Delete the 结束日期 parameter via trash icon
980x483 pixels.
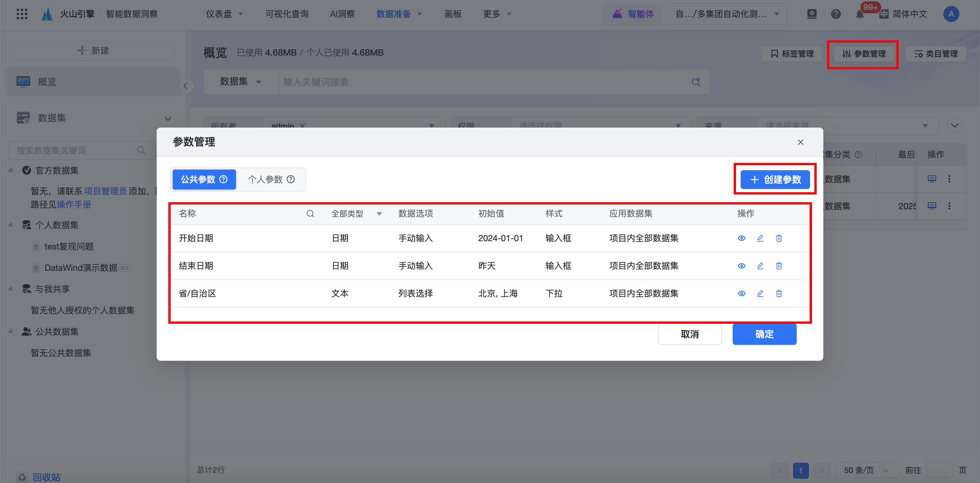[x=779, y=266]
